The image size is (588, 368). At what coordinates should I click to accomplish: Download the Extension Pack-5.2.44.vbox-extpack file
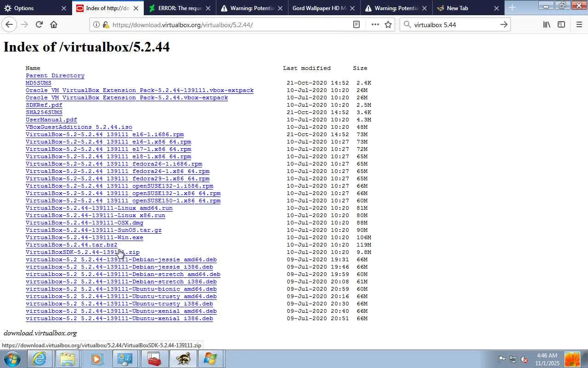point(127,98)
